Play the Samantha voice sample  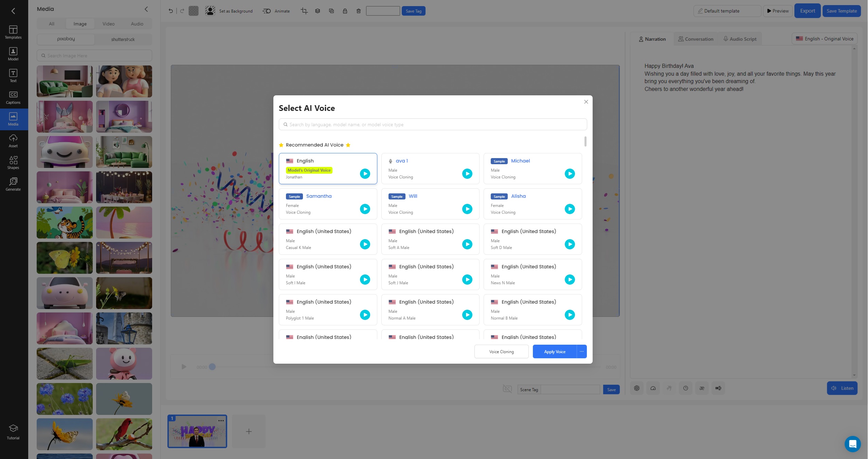[x=365, y=209]
